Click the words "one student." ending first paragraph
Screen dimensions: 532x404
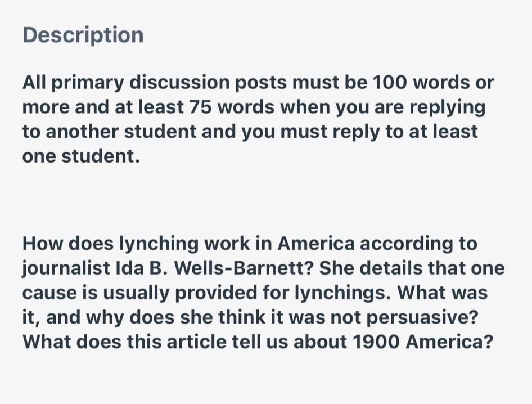(81, 156)
